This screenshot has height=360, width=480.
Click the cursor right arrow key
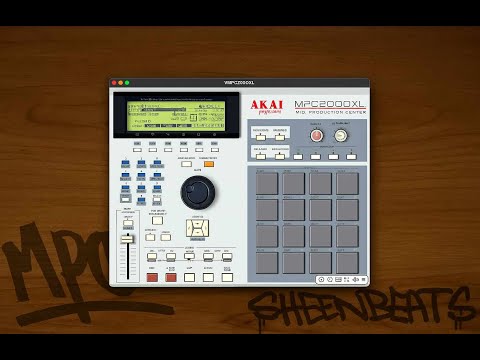pos(206,228)
